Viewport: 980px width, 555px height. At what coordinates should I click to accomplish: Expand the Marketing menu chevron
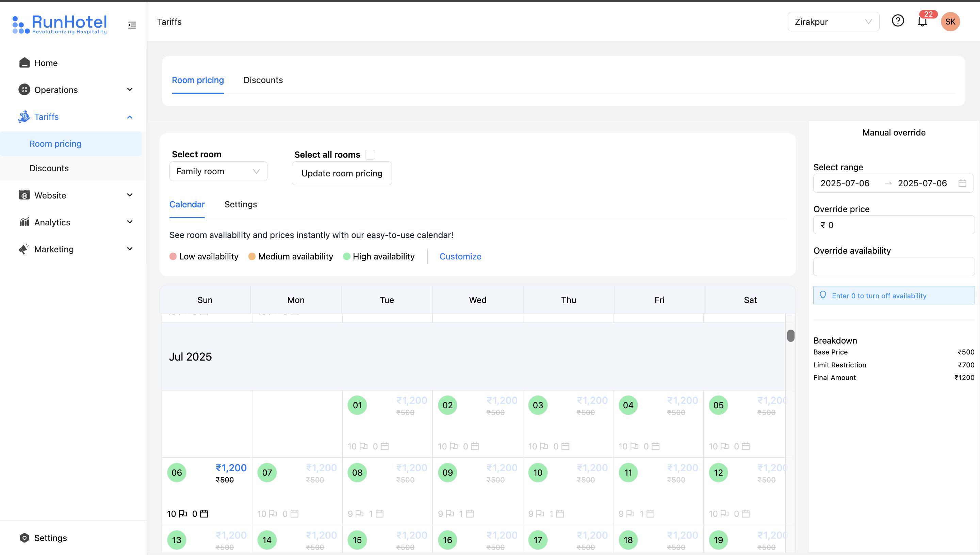[130, 249]
